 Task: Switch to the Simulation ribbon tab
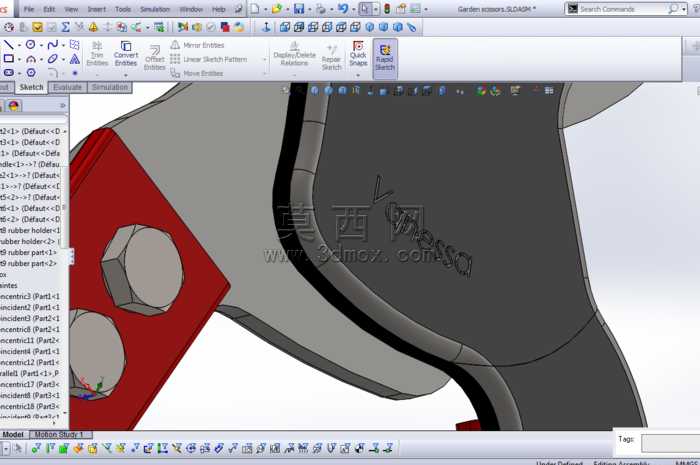click(109, 87)
